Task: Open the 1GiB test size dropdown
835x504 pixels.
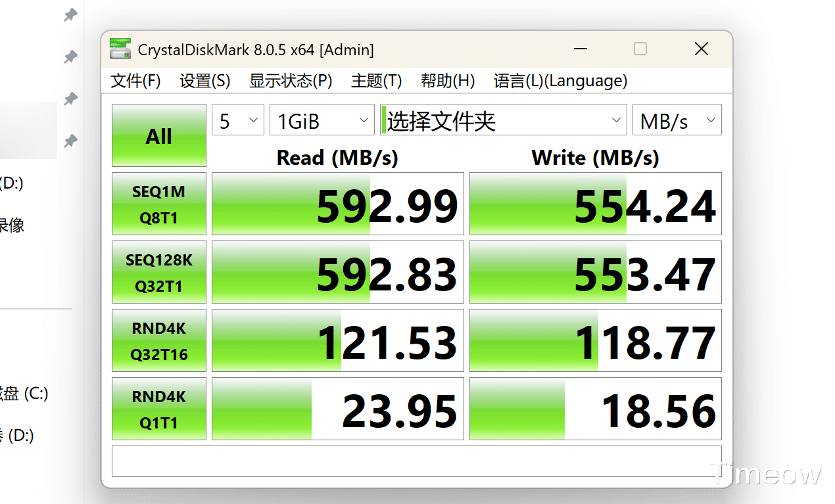Action: [322, 120]
